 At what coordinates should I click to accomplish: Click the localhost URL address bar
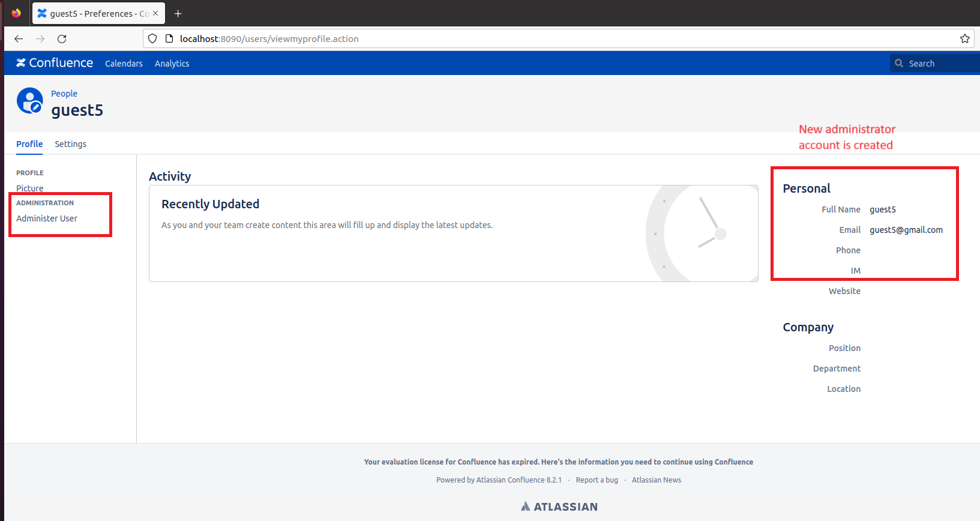pyautogui.click(x=558, y=38)
